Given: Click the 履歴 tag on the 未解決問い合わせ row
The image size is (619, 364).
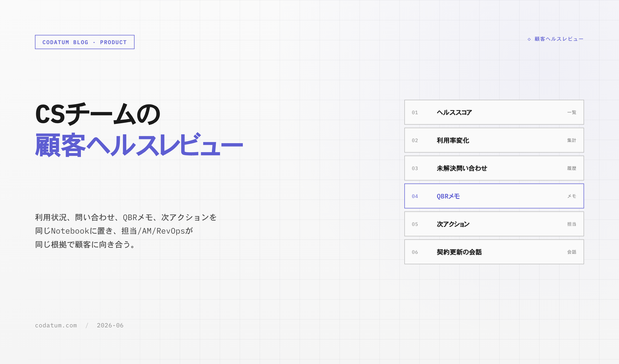Looking at the screenshot, I should tap(572, 168).
